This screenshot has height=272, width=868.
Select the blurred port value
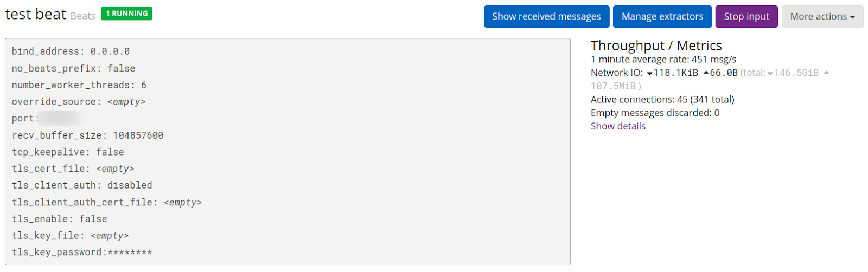click(61, 118)
